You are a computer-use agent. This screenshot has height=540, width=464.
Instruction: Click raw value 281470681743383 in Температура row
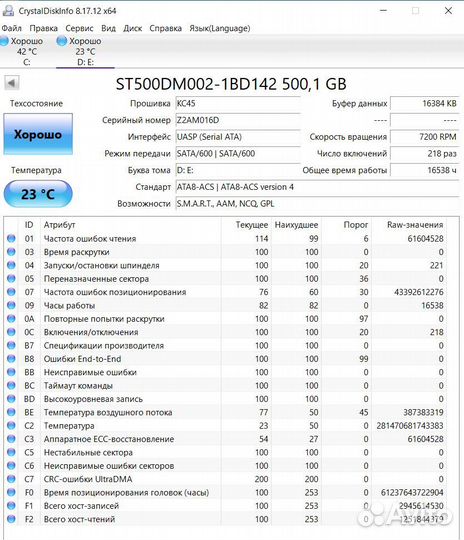410,426
